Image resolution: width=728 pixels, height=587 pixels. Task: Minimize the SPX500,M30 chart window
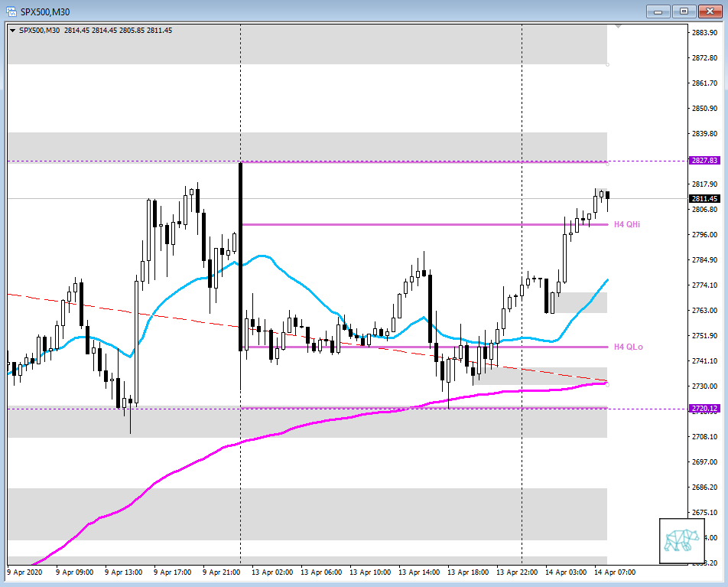tap(658, 11)
